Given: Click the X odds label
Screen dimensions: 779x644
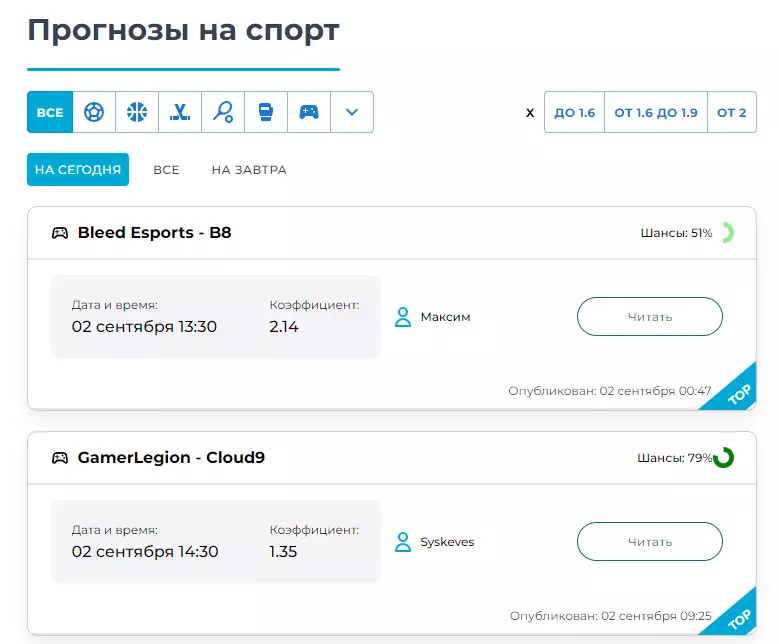Looking at the screenshot, I should point(530,113).
